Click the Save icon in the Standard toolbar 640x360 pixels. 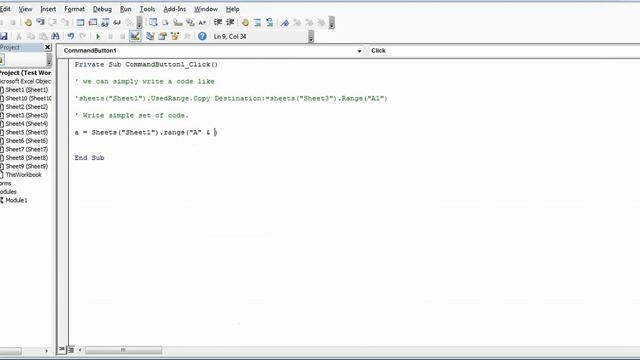tap(4, 36)
